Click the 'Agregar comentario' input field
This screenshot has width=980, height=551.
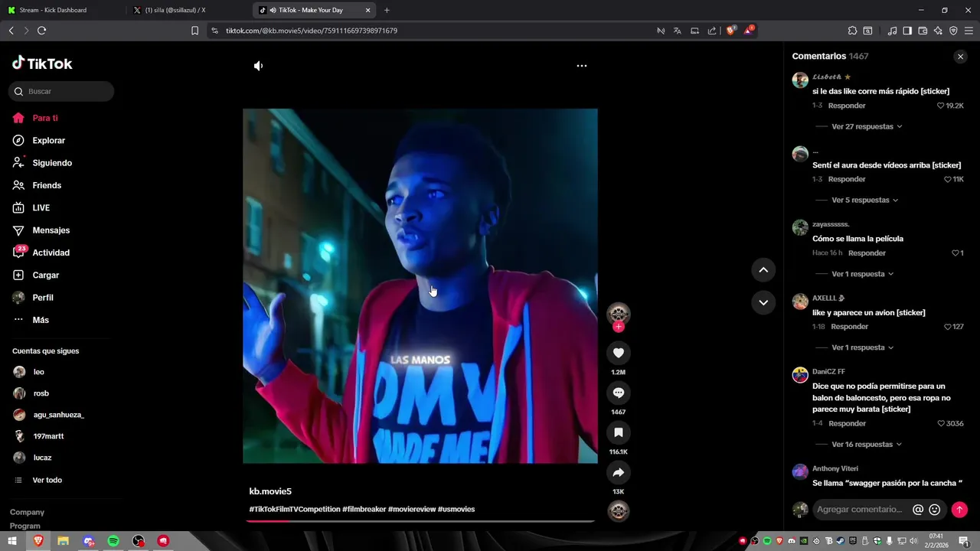point(861,510)
